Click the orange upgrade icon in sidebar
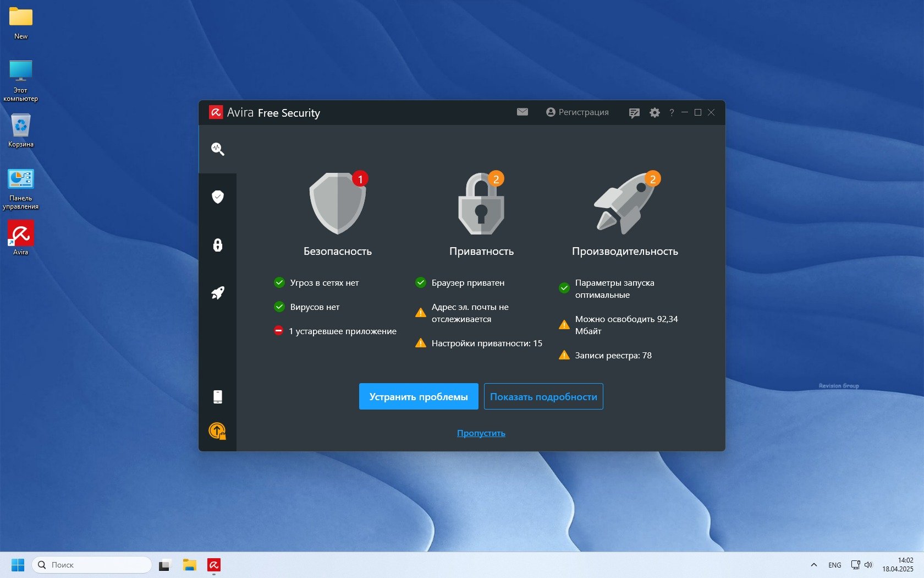 [x=218, y=430]
